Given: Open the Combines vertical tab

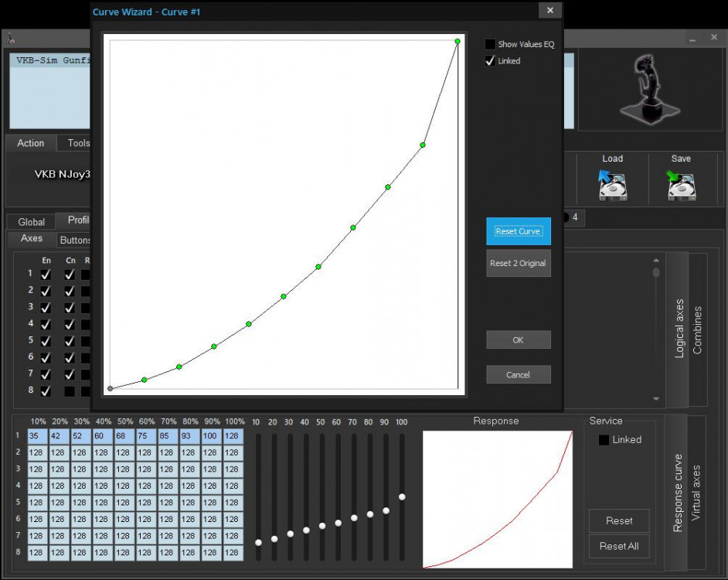Looking at the screenshot, I should pyautogui.click(x=697, y=329).
